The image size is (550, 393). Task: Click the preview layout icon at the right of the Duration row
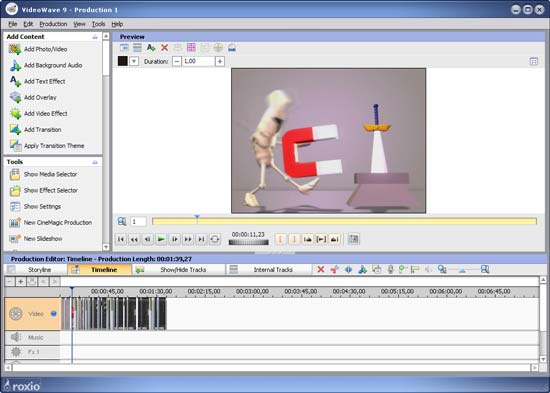click(x=534, y=62)
